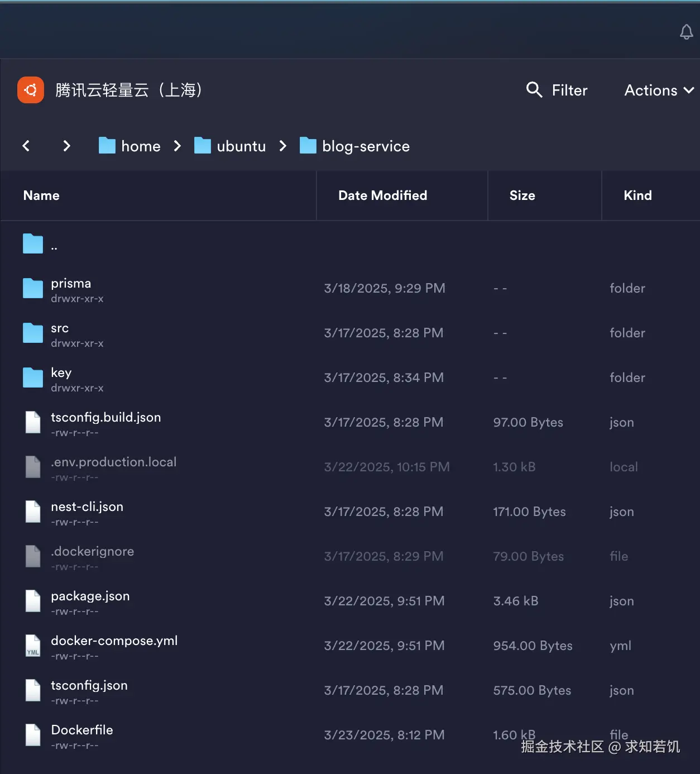Screen dimensions: 700x774
Task: Click the search magnifier icon
Action: (534, 90)
